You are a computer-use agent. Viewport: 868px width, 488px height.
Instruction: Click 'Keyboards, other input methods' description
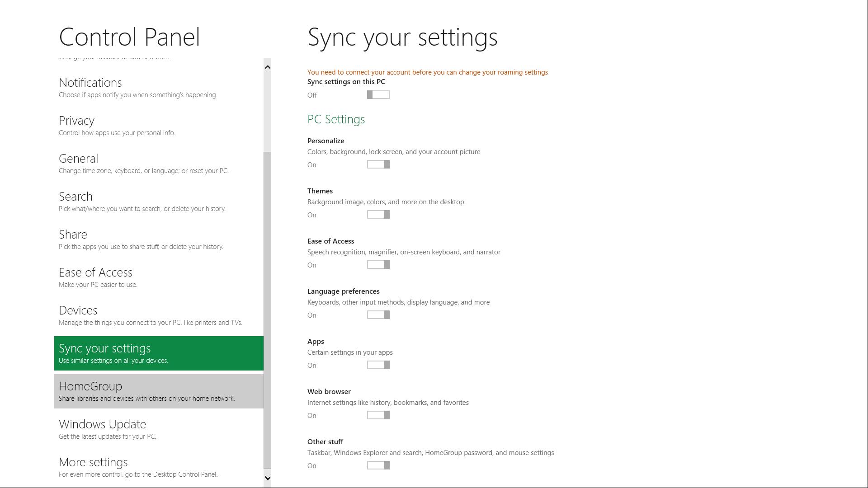coord(398,302)
